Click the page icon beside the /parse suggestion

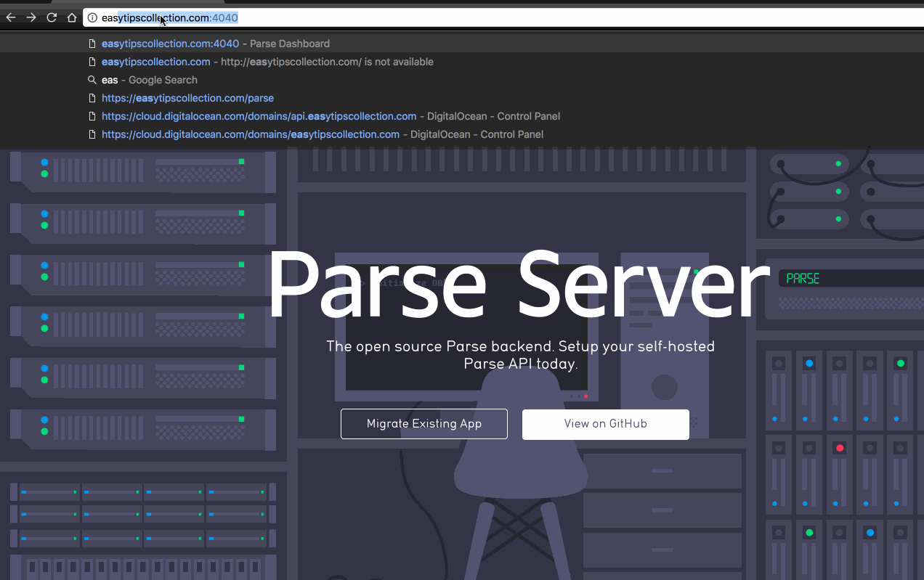[x=92, y=98]
